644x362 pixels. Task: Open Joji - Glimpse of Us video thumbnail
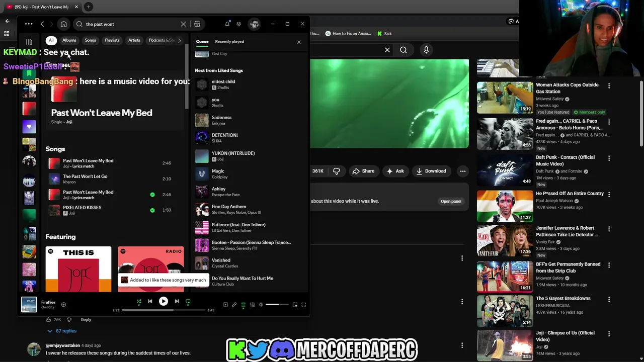505,345
